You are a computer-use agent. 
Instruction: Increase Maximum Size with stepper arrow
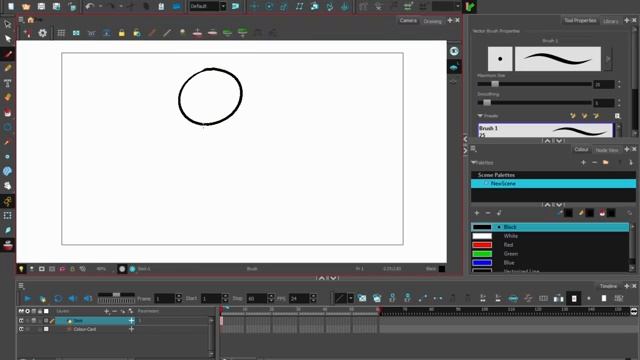click(x=619, y=82)
